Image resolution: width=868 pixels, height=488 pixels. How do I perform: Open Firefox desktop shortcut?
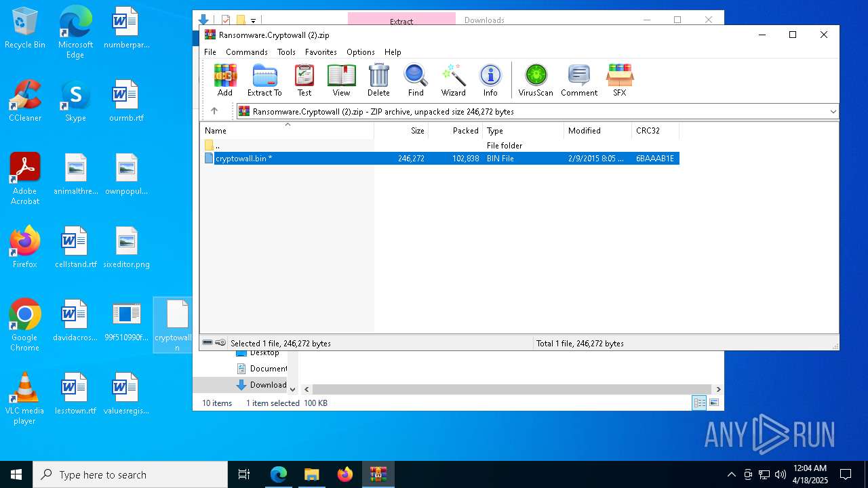click(x=25, y=247)
